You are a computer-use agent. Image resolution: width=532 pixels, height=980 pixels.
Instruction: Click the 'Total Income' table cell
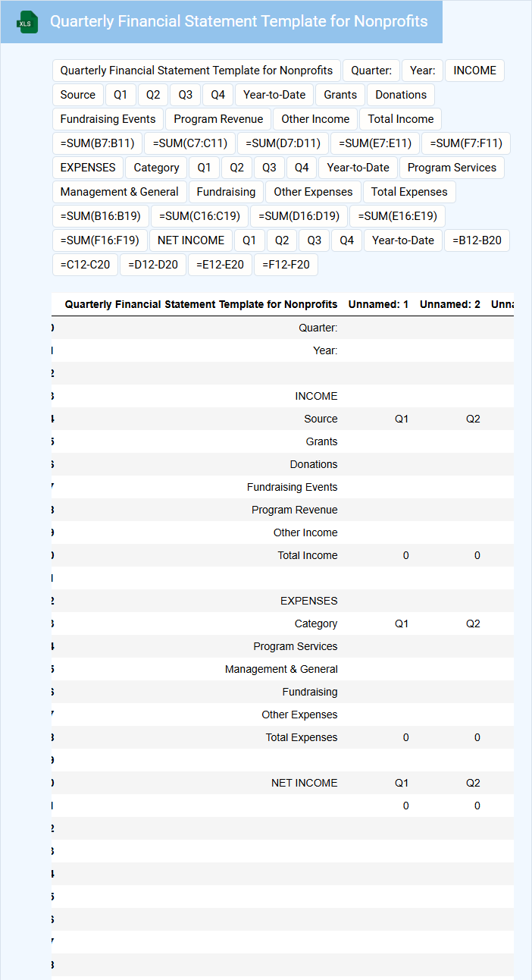pyautogui.click(x=308, y=555)
